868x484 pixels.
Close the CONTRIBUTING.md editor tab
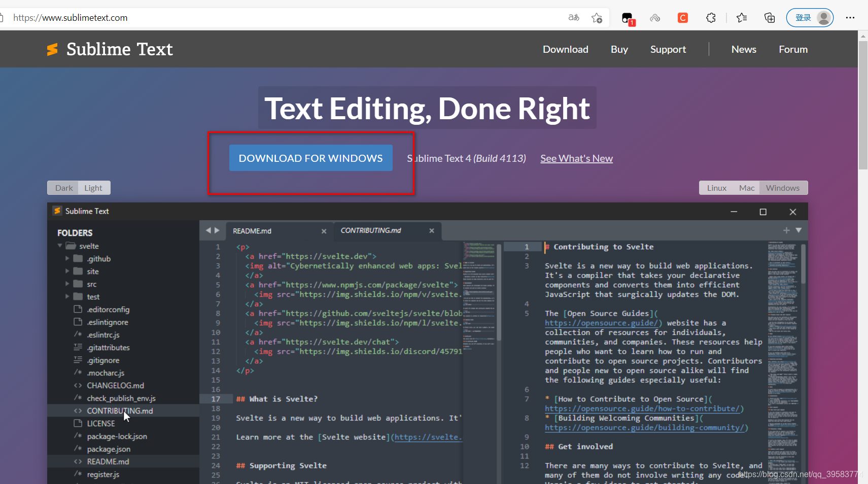pyautogui.click(x=432, y=230)
